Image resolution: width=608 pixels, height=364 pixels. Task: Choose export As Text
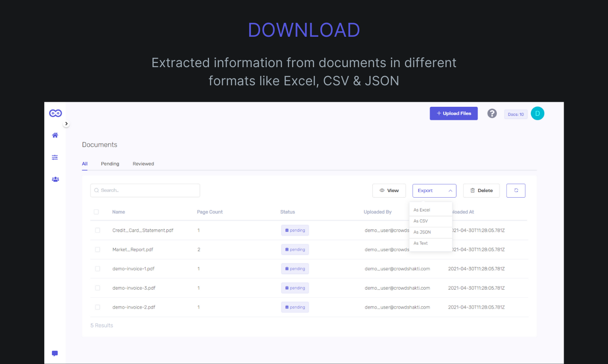(431, 244)
